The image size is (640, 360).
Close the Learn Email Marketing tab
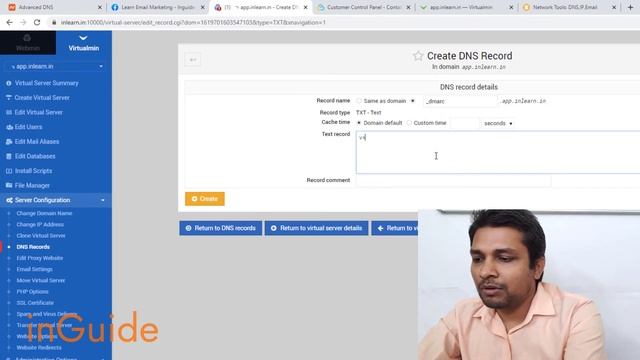pyautogui.click(x=202, y=7)
